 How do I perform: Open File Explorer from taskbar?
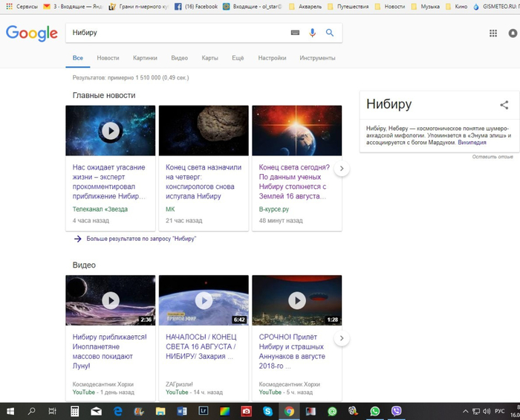(x=160, y=411)
